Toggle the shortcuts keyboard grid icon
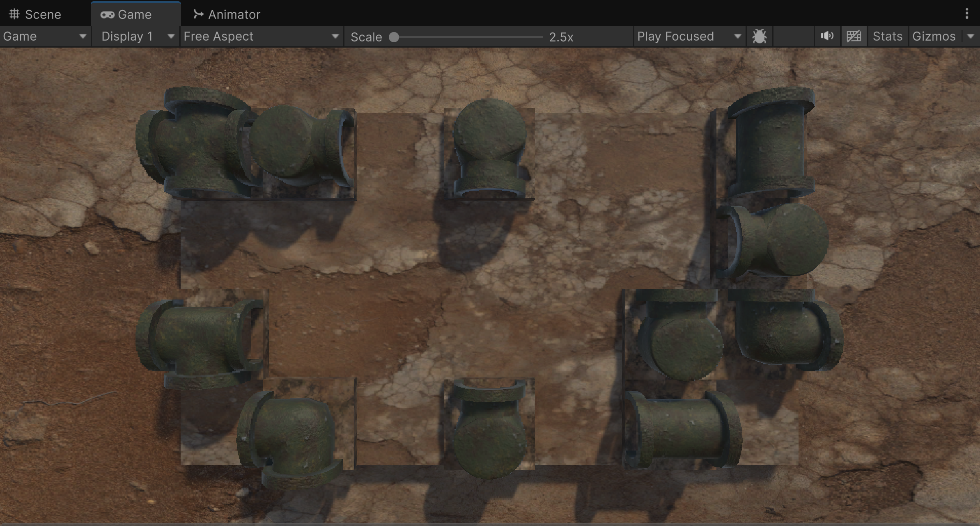This screenshot has height=526, width=980. pyautogui.click(x=854, y=37)
